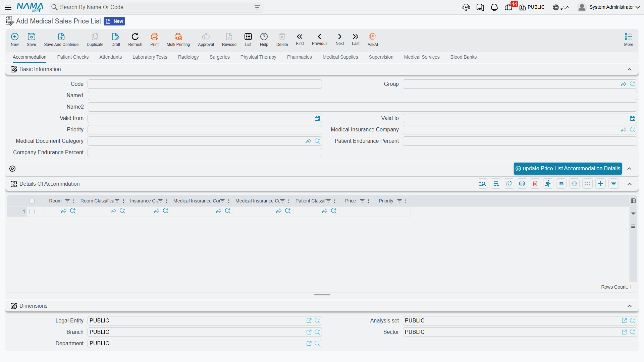The width and height of the screenshot is (644, 362).
Task: Collapse update price list section
Action: pos(630,169)
